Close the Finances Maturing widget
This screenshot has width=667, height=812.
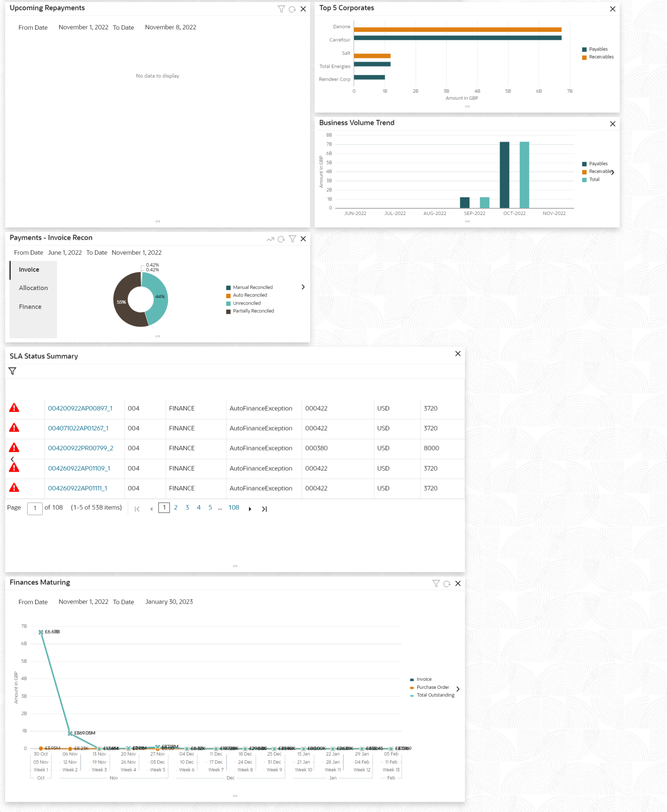click(458, 584)
